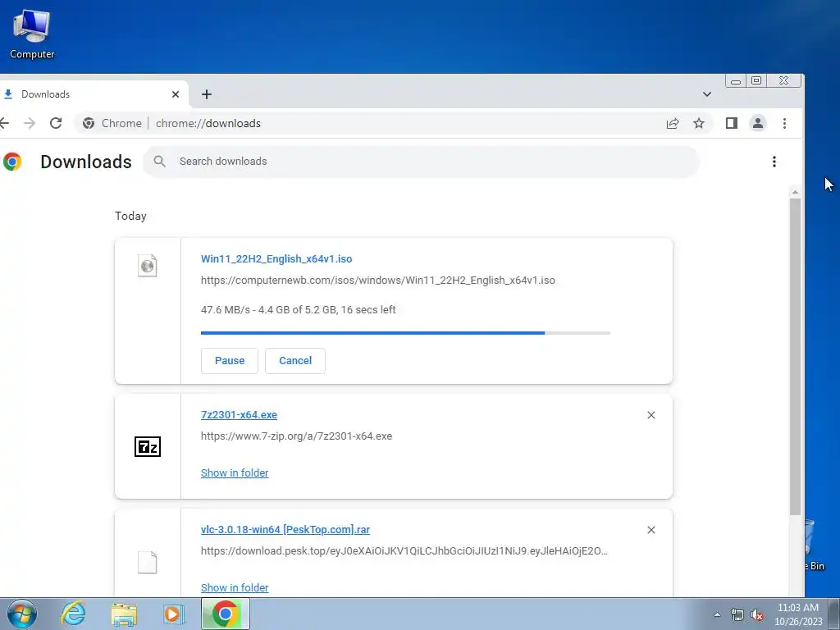Open the 7z2301-x64.exe download
This screenshot has width=840, height=630.
click(x=239, y=414)
